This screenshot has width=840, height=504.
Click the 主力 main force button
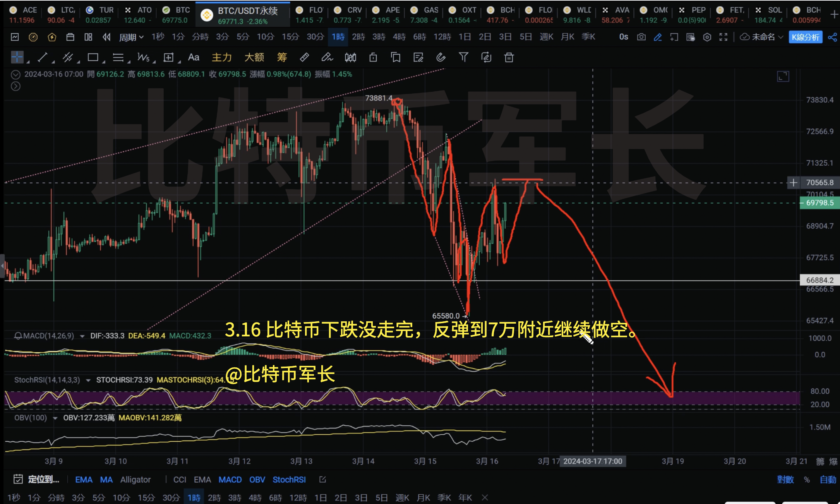click(x=222, y=58)
